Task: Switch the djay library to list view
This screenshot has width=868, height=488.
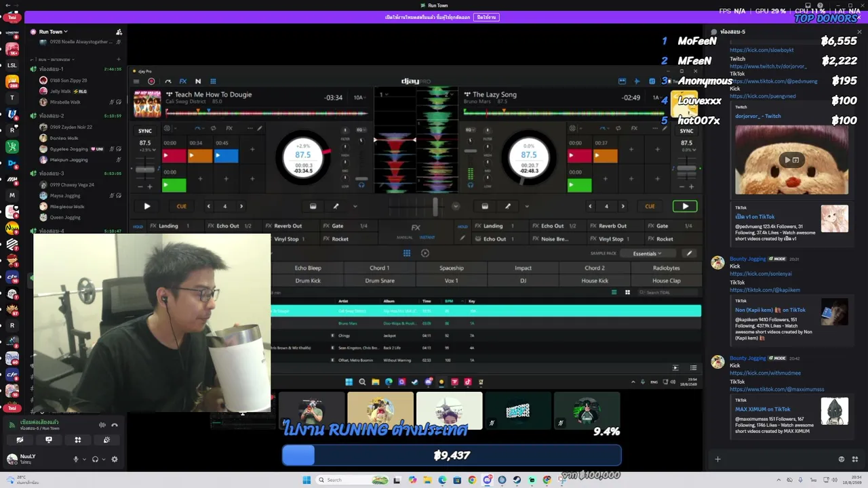Action: pos(614,292)
